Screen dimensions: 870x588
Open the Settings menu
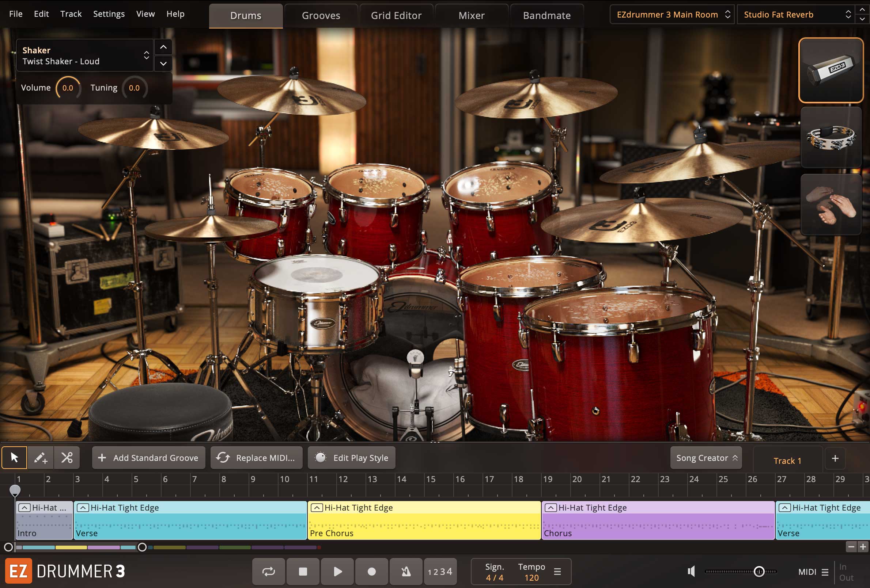109,14
